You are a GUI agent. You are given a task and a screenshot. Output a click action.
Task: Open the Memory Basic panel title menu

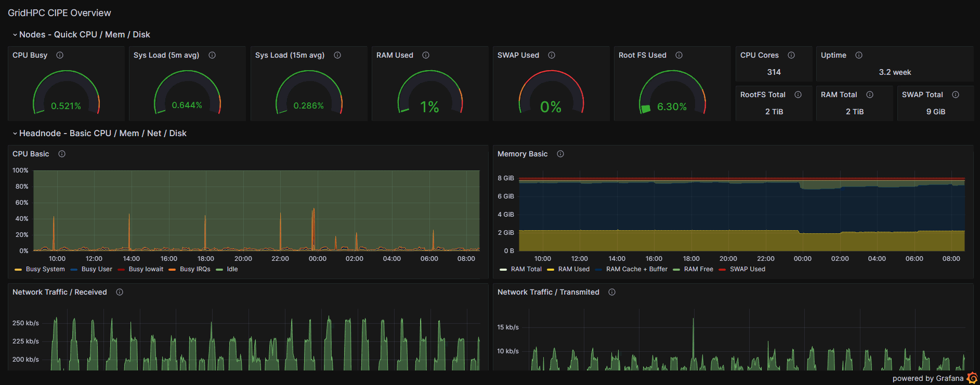(x=522, y=154)
